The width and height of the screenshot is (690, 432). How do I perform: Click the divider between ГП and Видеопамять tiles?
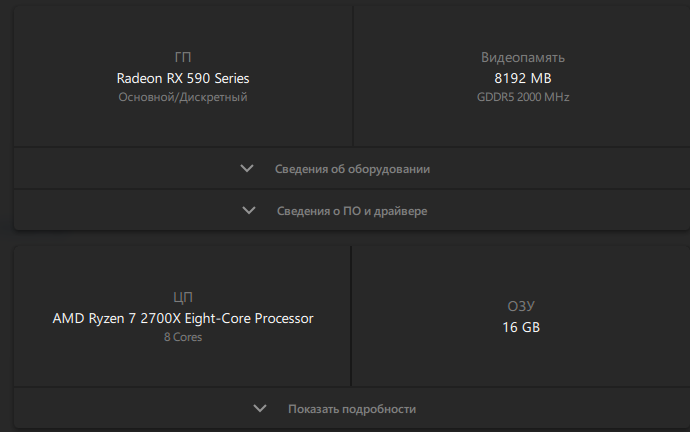point(353,76)
